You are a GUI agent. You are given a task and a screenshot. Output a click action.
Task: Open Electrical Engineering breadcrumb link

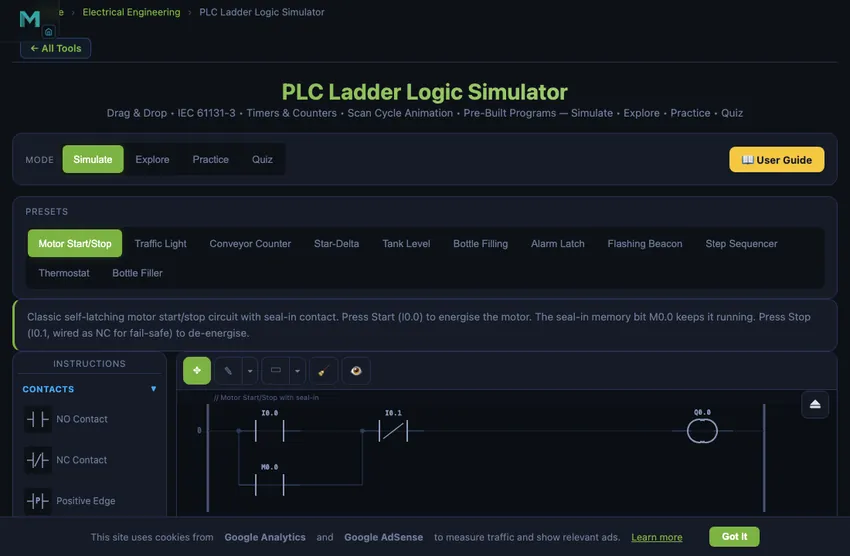131,12
